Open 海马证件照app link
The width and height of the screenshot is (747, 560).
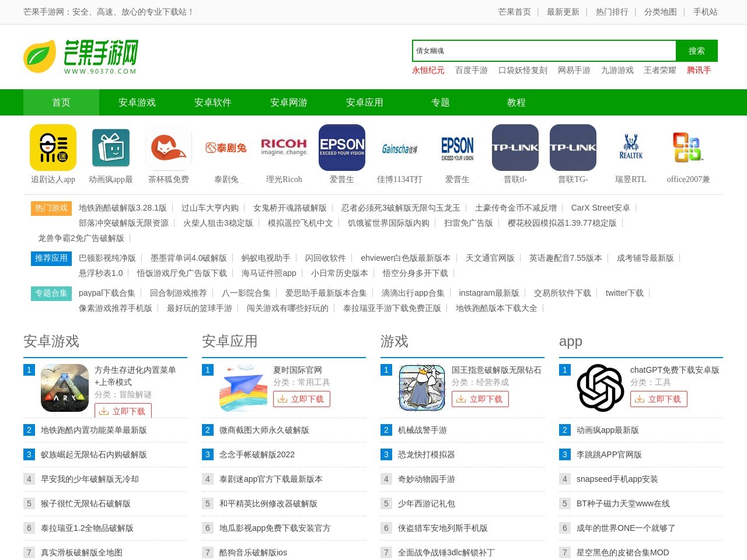[x=269, y=273]
